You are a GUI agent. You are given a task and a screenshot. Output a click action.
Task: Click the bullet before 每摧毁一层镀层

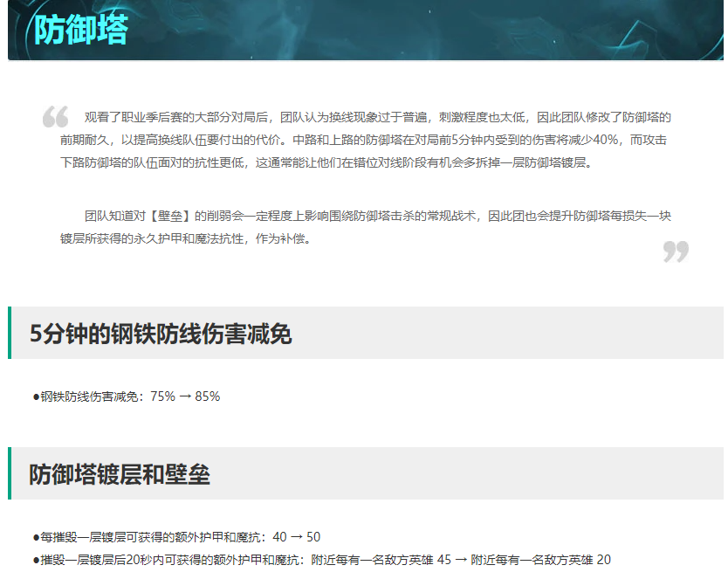tap(37, 537)
